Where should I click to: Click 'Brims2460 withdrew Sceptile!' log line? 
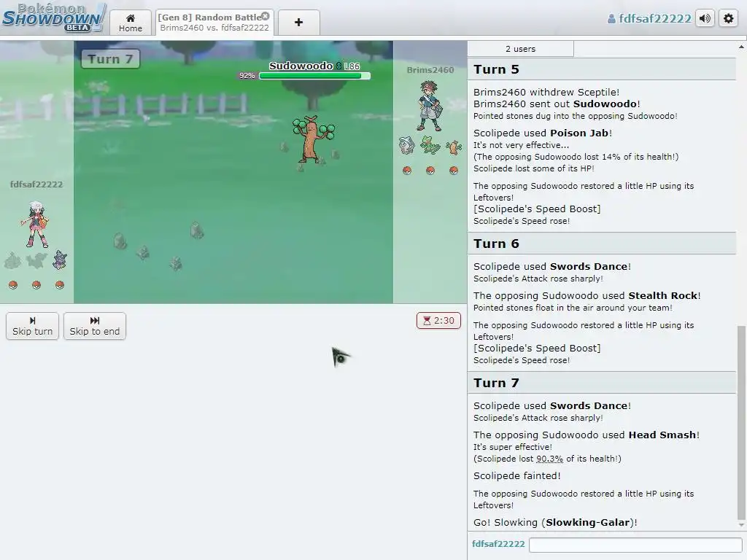pos(546,93)
